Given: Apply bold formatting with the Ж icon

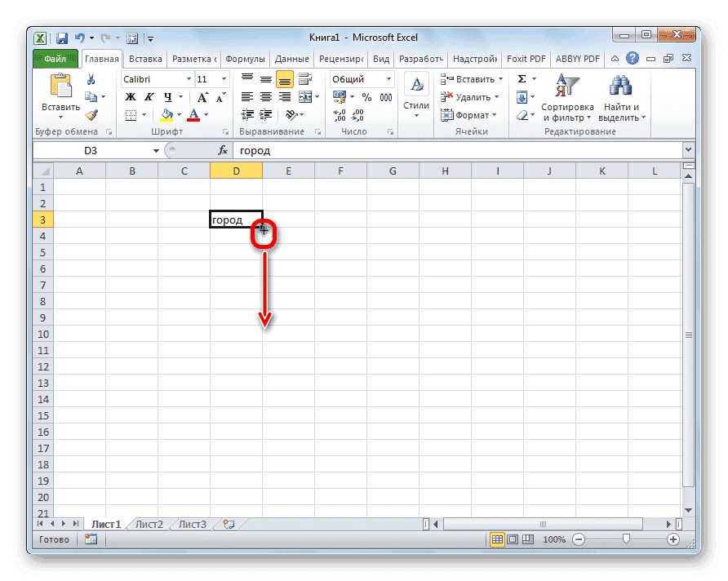Looking at the screenshot, I should [x=131, y=96].
